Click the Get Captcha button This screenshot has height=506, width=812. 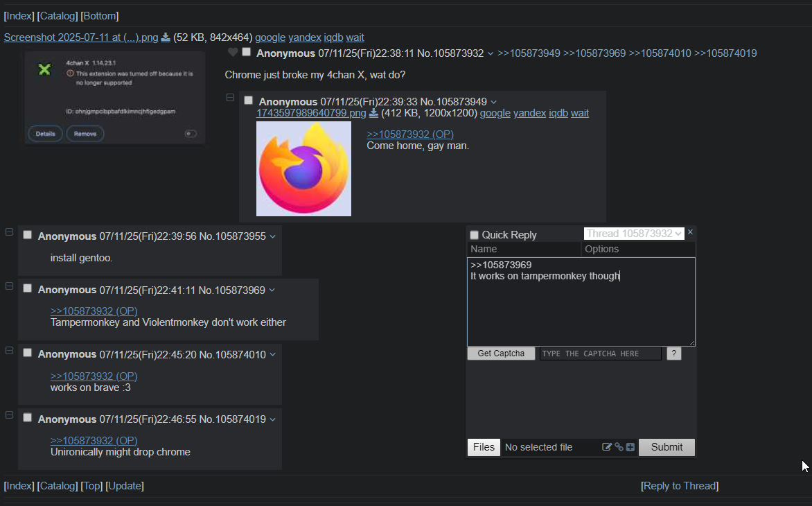[501, 354]
